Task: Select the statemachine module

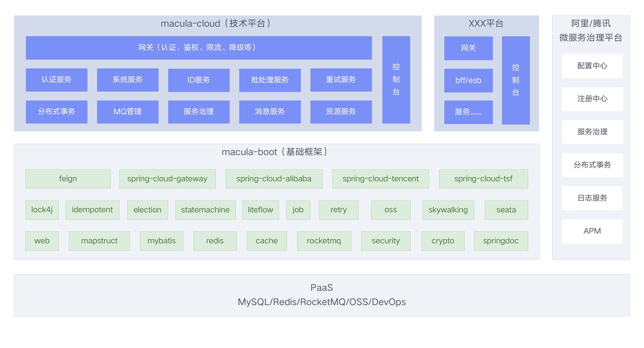Action: [205, 210]
